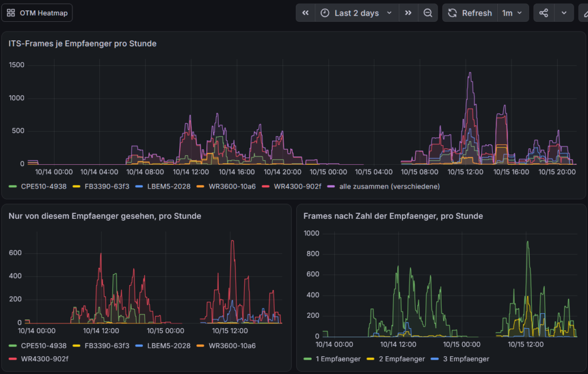Toggle CPE510-4938 in Nur von diesem Empfaenger legend
588x374 pixels.
[x=44, y=345]
